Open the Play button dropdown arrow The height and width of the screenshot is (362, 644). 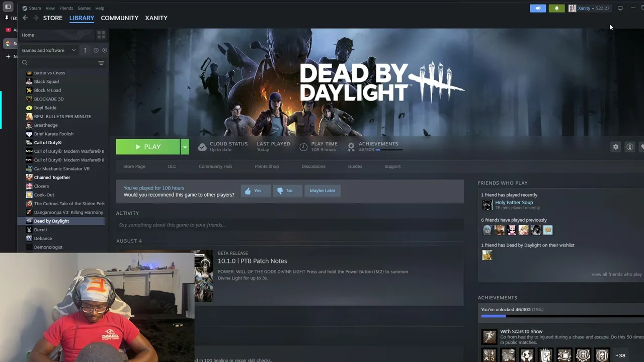[185, 147]
